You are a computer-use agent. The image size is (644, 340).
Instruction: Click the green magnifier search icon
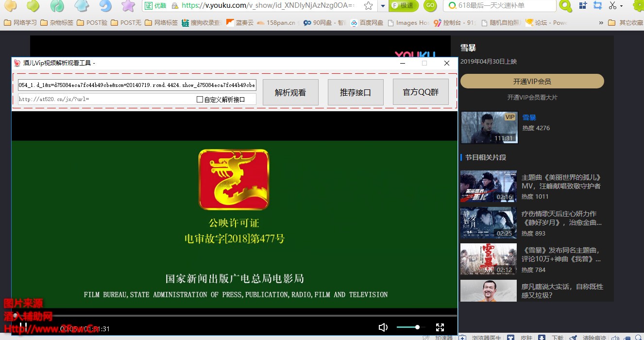(x=566, y=6)
